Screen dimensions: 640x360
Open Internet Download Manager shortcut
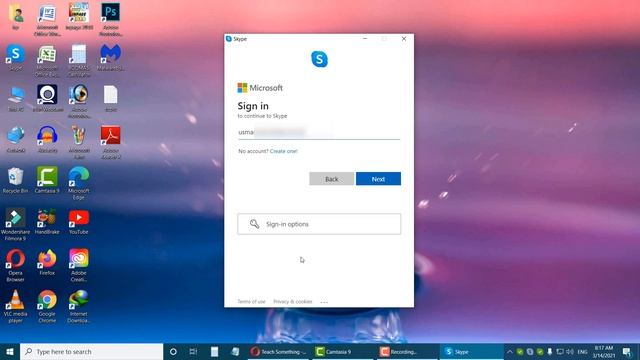tap(78, 306)
